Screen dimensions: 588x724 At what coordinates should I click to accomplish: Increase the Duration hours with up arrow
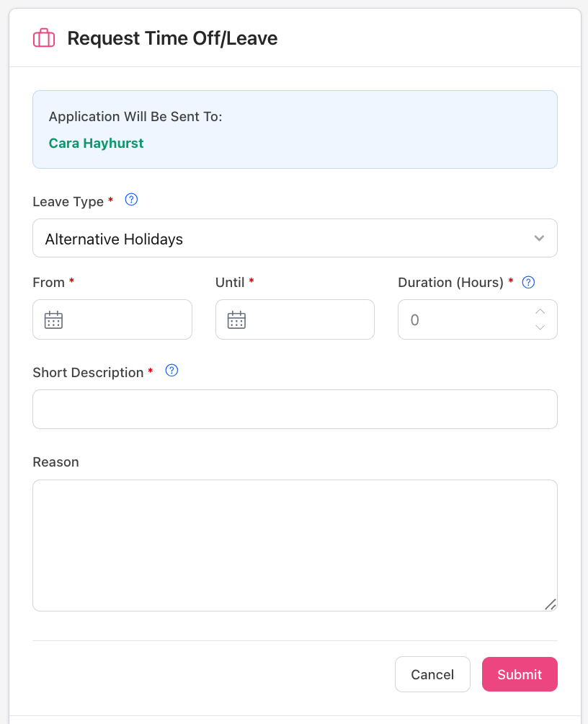point(540,312)
